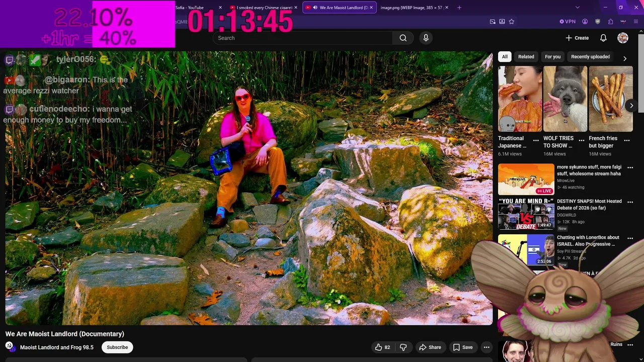The image size is (644, 362).
Task: Bookmark this page with the star icon
Action: [x=511, y=22]
